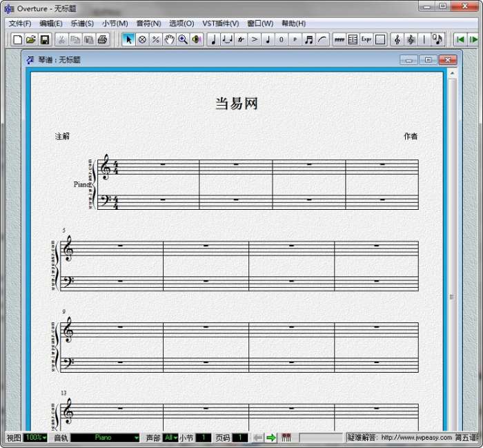Open the dynamics p palette

[x=295, y=40]
